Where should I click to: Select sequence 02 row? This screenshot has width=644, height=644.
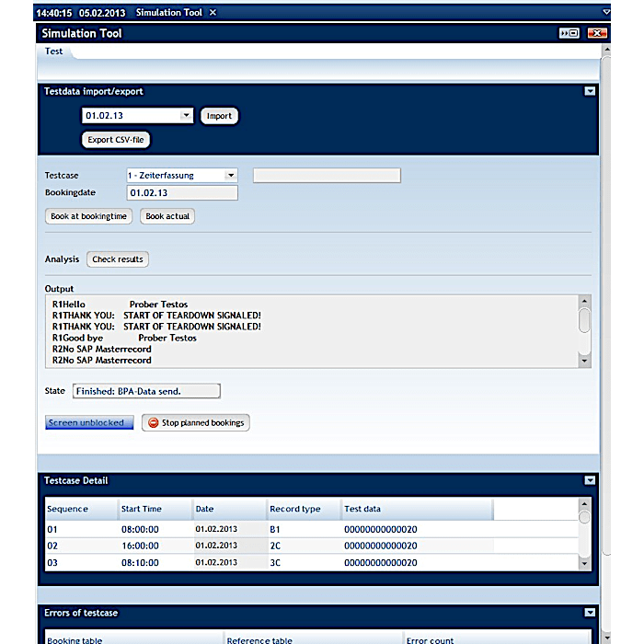[x=311, y=546]
